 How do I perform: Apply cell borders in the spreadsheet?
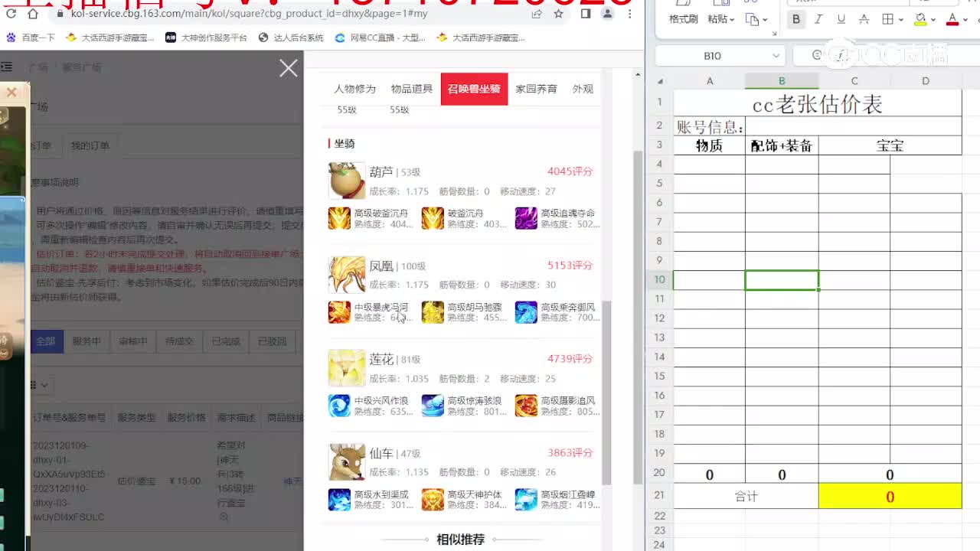[888, 19]
